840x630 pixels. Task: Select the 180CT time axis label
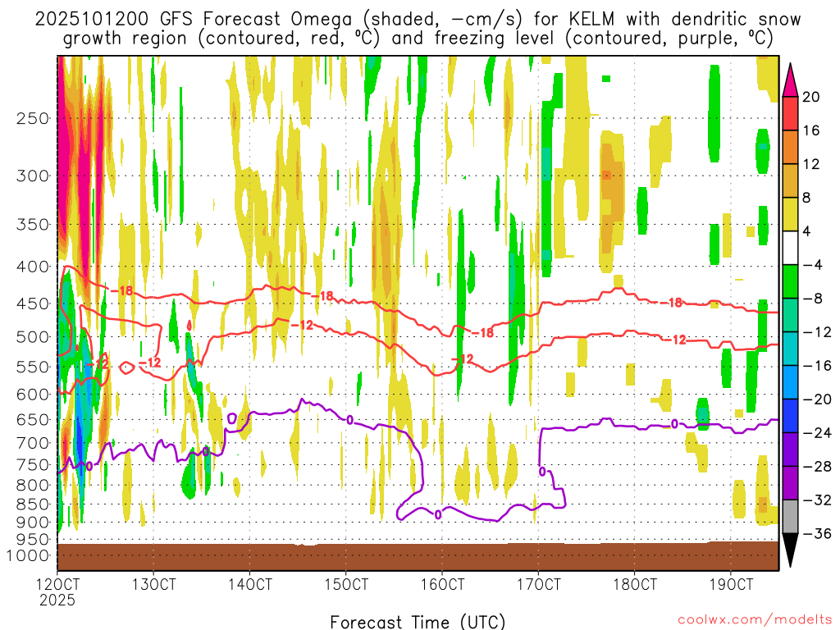(634, 584)
